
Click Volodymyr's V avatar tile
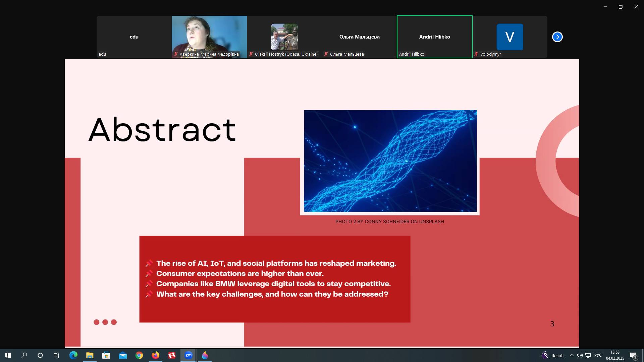click(509, 37)
